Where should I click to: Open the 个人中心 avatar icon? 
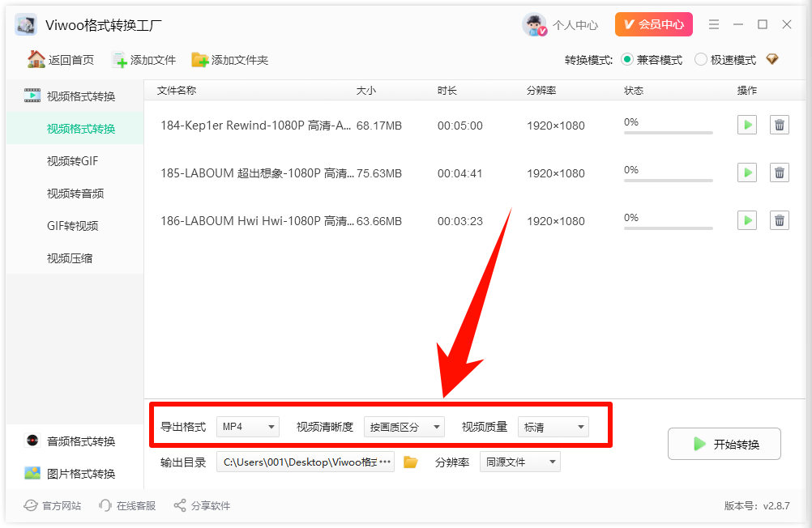(534, 24)
